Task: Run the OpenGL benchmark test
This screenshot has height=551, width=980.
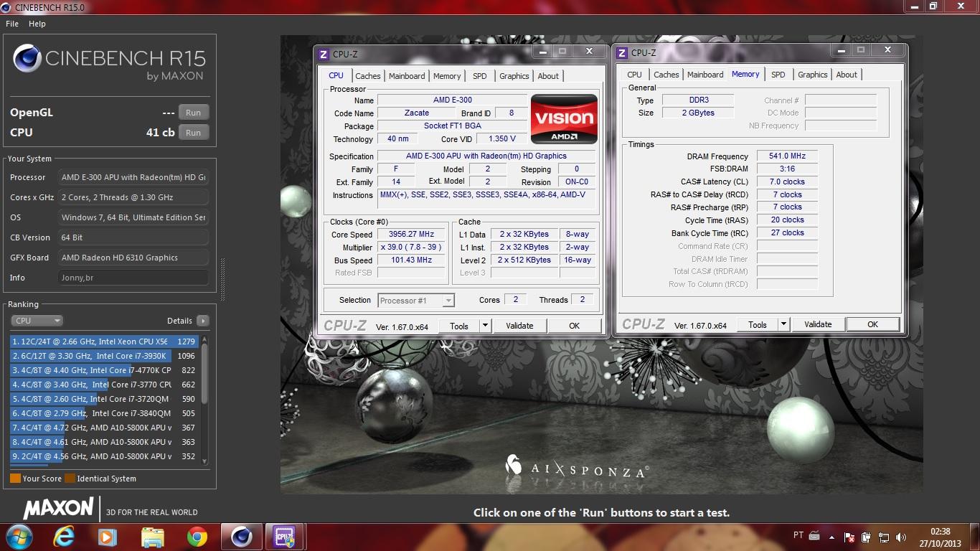Action: pyautogui.click(x=193, y=113)
